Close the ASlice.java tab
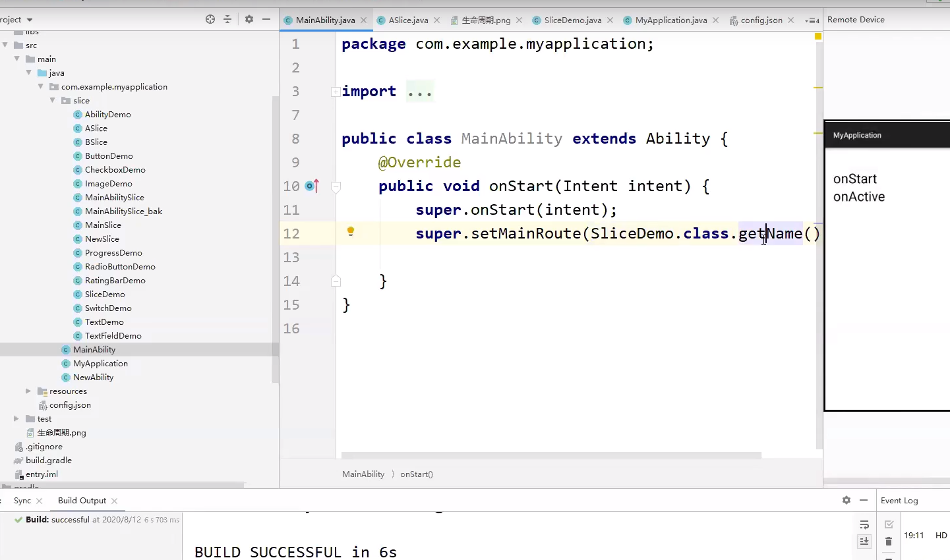Screen dimensions: 950x560 coord(437,20)
